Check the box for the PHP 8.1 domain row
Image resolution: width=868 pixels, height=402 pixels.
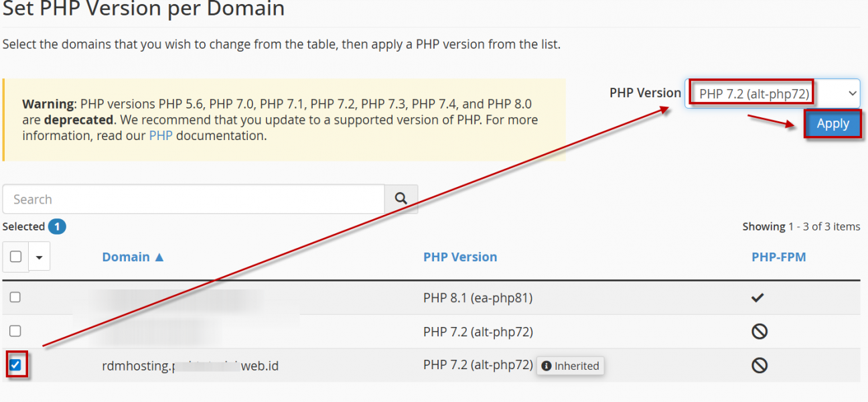15,297
